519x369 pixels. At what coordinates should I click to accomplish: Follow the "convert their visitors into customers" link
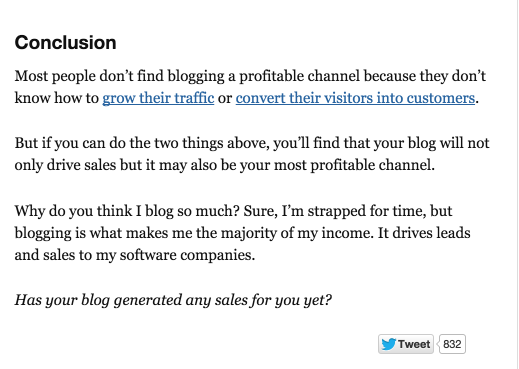coord(355,98)
